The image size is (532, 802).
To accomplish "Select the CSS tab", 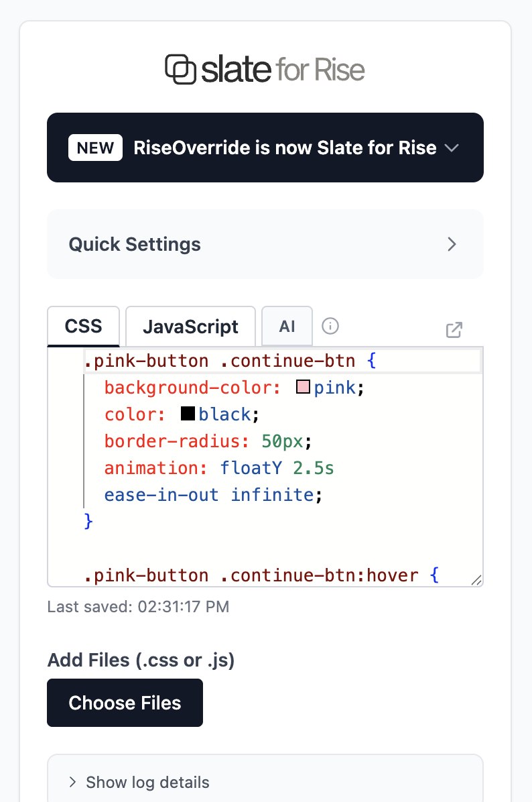I will click(x=83, y=326).
